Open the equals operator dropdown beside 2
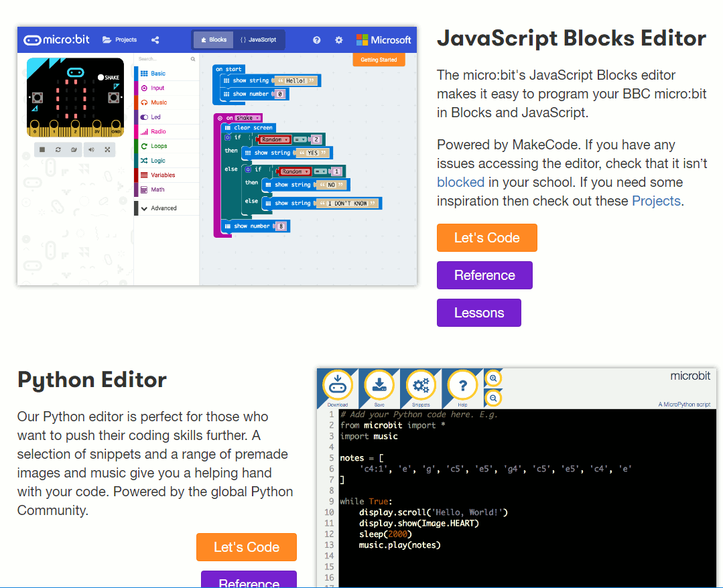The width and height of the screenshot is (723, 588). [x=300, y=139]
